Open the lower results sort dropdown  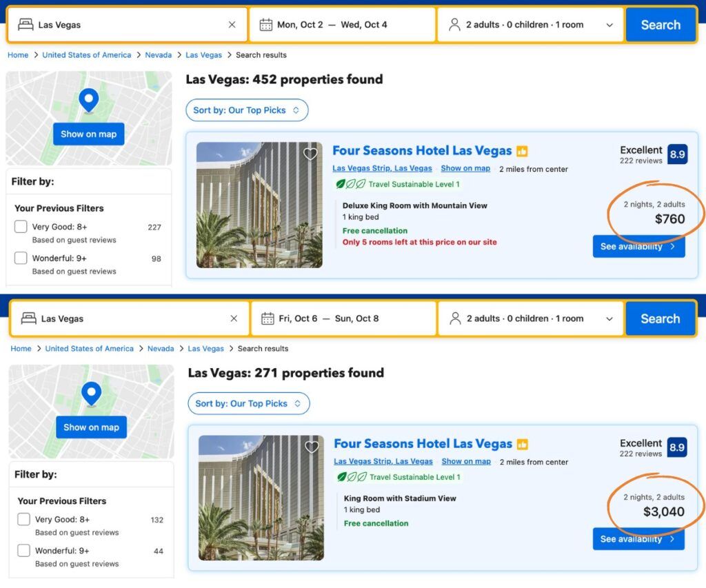tap(249, 403)
